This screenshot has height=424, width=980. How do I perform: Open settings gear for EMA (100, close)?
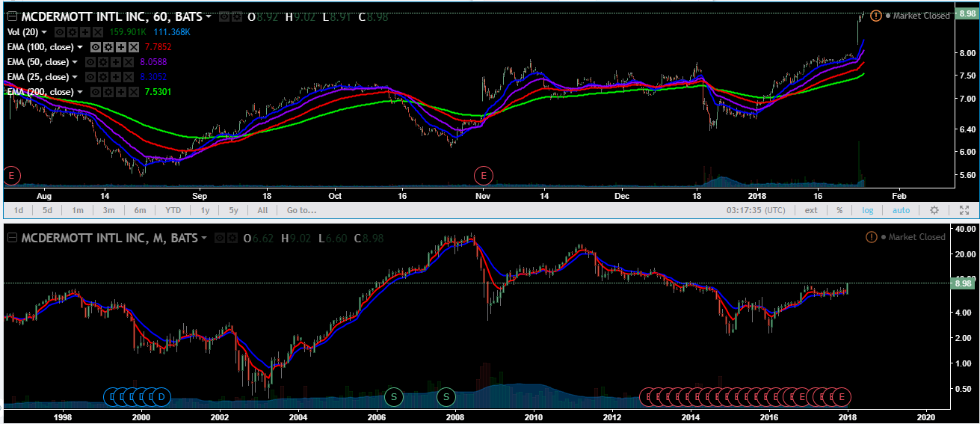tap(109, 47)
